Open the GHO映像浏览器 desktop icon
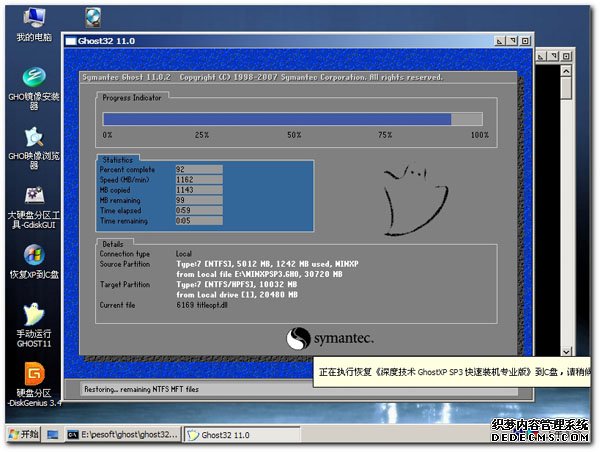 pos(34,138)
